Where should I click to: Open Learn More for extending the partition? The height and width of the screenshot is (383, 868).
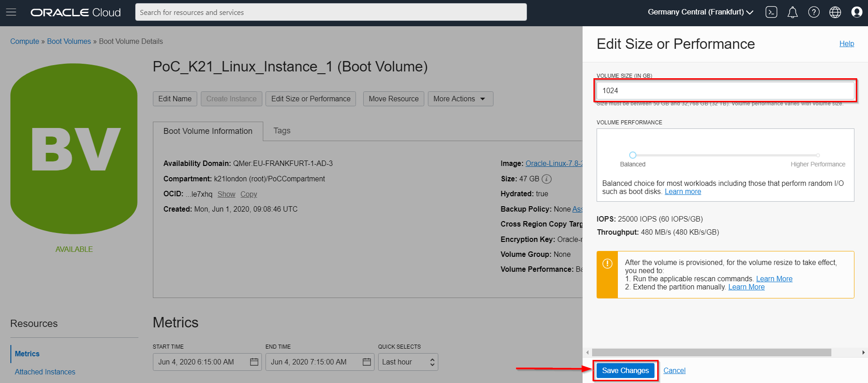pyautogui.click(x=746, y=287)
